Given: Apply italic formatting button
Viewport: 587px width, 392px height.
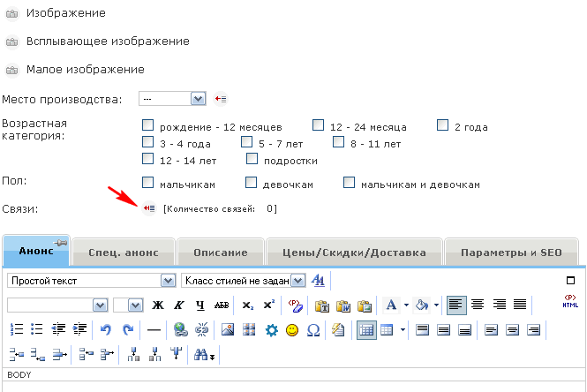Looking at the screenshot, I should click(178, 305).
